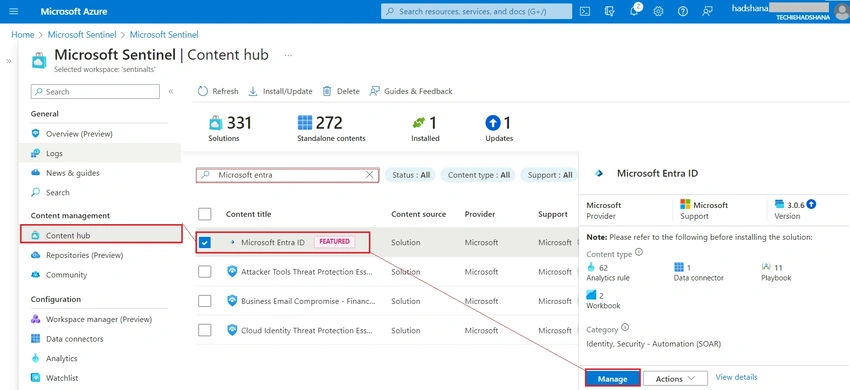Open Cloud Shell from top bar

[x=584, y=11]
